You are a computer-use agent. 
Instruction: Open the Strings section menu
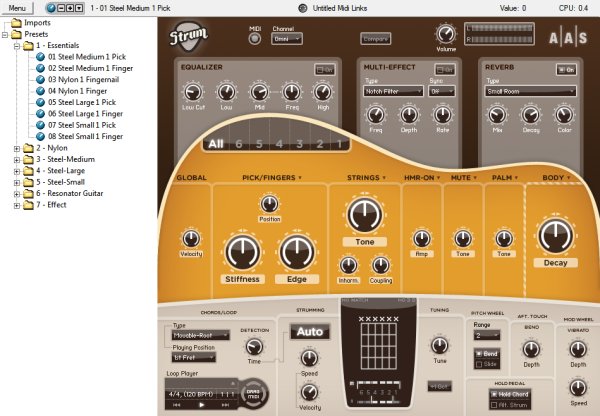coord(384,178)
